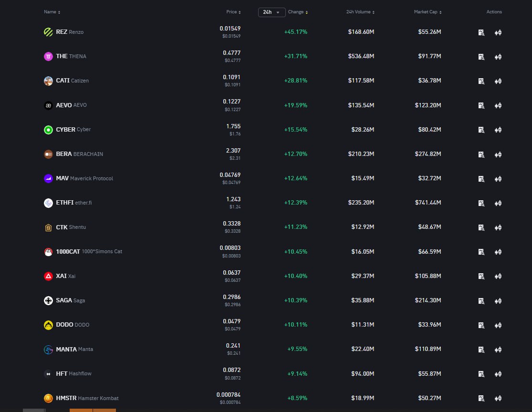Image resolution: width=532 pixels, height=412 pixels.
Task: Open the 24h timeframe dropdown
Action: pyautogui.click(x=271, y=12)
